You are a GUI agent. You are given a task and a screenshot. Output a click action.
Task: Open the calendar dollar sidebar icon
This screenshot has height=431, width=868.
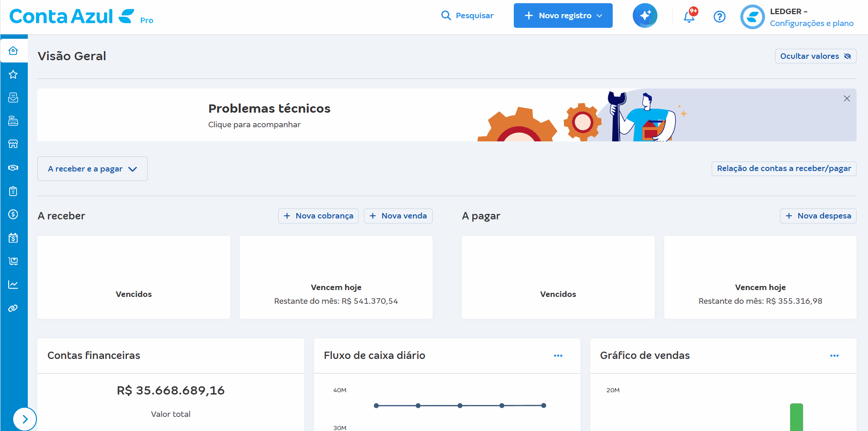13,238
